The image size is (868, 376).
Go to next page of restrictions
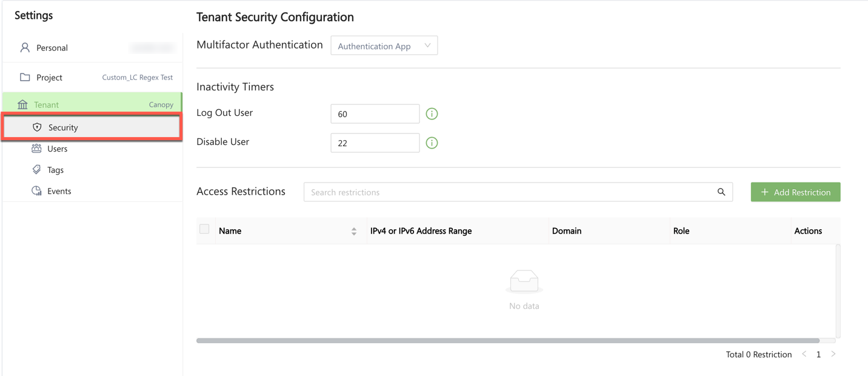click(x=833, y=354)
